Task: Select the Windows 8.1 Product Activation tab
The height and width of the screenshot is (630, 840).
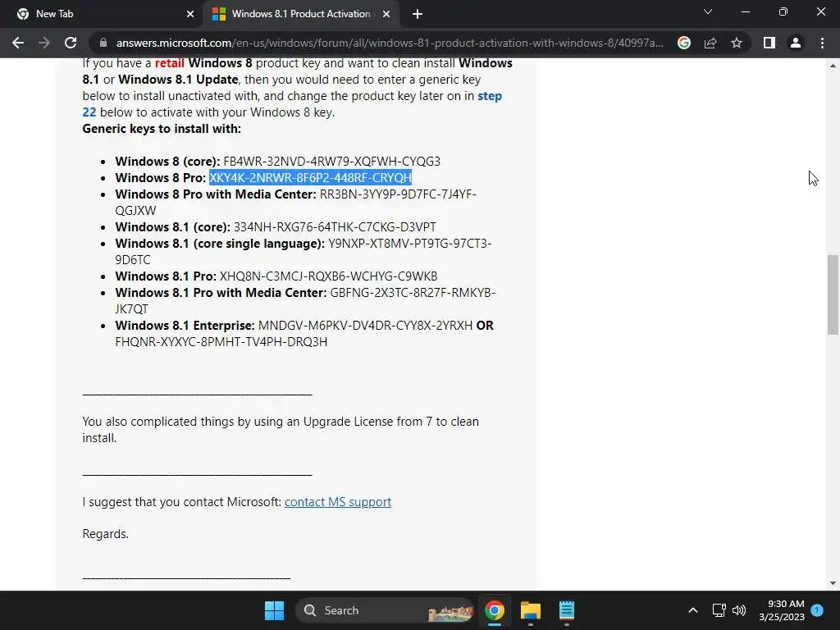Action: tap(300, 14)
